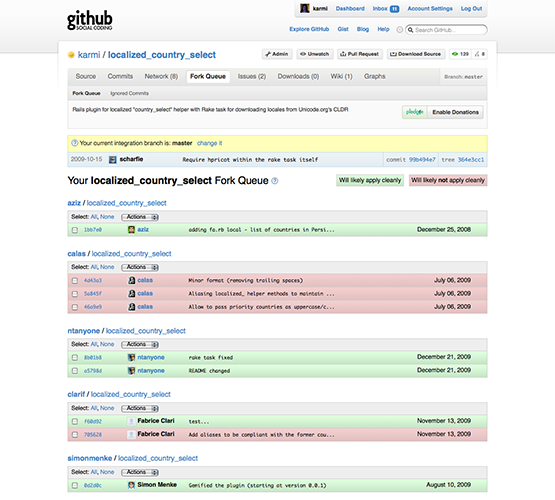
Task: Open commit hash 99b494e7
Action: coord(422,160)
